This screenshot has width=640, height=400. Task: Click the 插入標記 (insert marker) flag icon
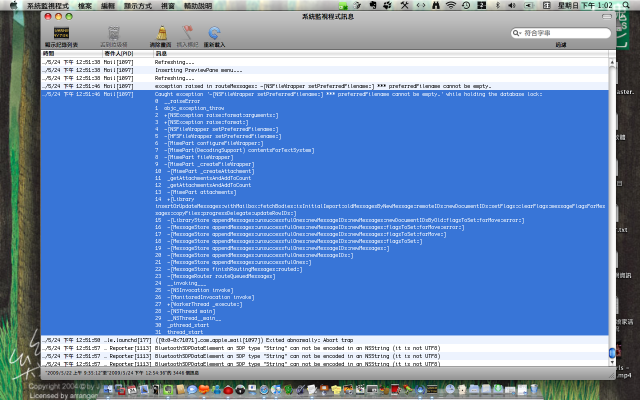[x=187, y=33]
